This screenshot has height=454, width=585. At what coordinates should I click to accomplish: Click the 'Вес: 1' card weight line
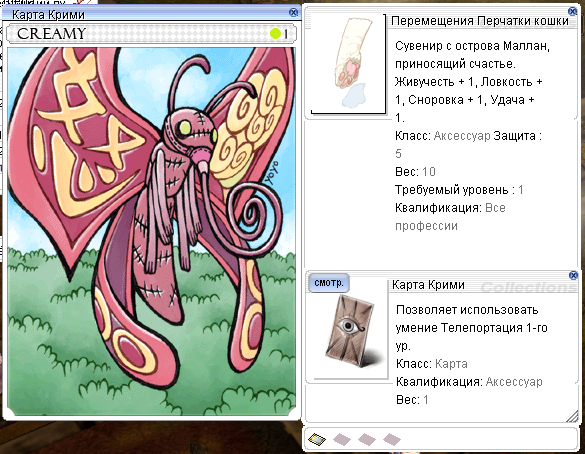[x=412, y=400]
